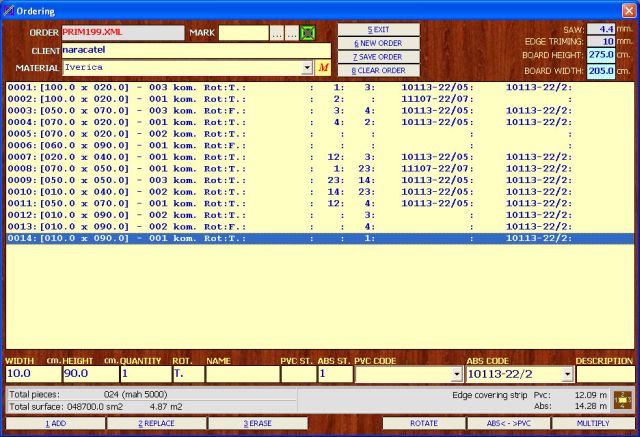Select order row 0003 [050.0 x 070.0]
Screen dimensions: 640x437
pos(320,111)
